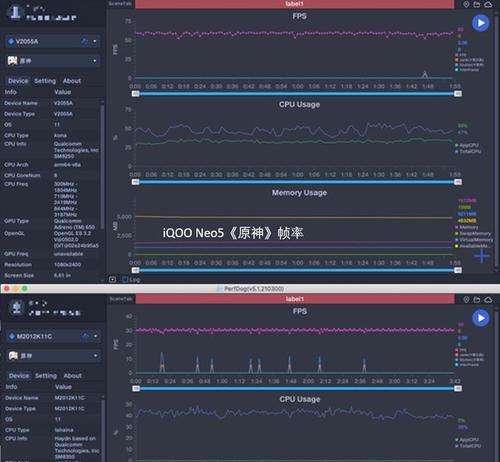Toggle AppCPU series in bottom CPU legend
This screenshot has width=500, height=462.
tap(467, 440)
